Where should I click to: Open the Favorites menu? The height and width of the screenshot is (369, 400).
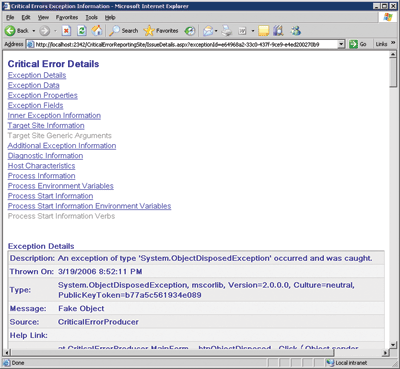coord(67,17)
